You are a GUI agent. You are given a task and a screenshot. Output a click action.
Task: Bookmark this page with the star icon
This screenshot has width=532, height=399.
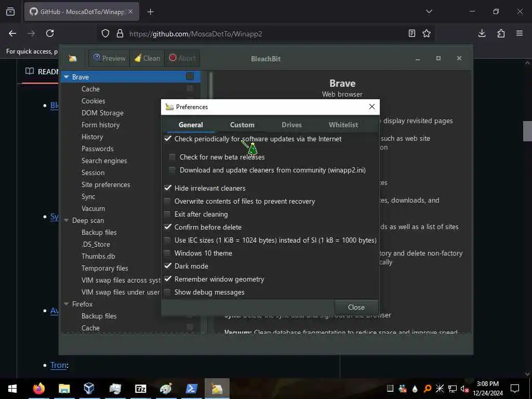tap(427, 33)
